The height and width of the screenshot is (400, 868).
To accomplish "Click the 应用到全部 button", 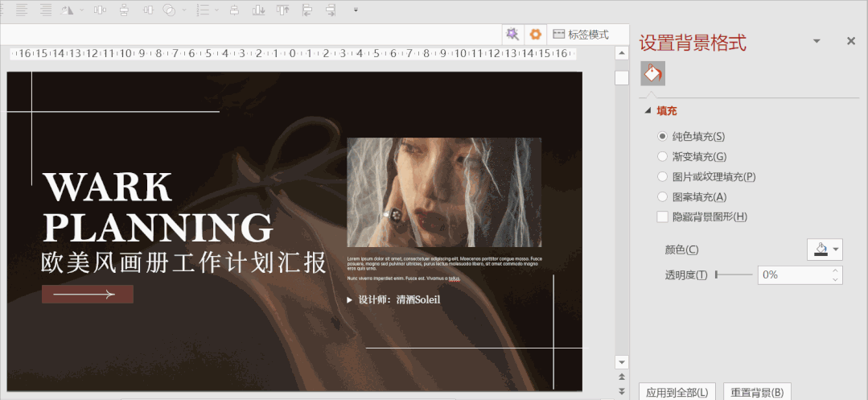I will (x=677, y=392).
